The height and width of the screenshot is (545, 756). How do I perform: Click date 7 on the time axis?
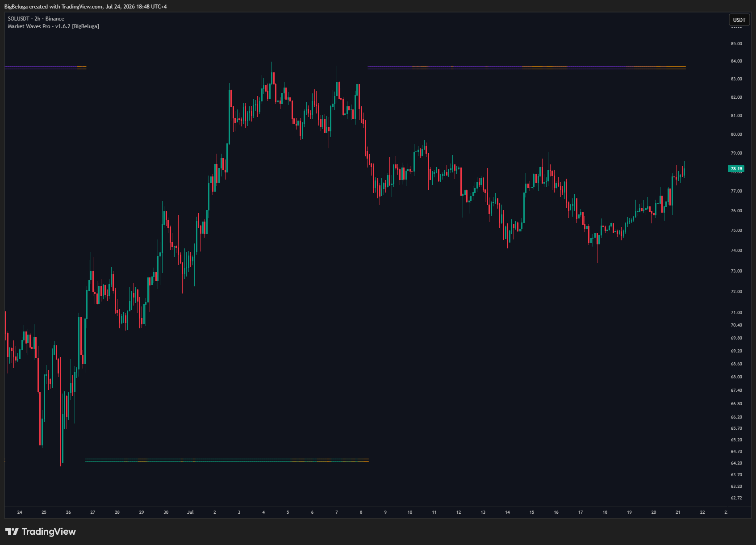click(337, 512)
